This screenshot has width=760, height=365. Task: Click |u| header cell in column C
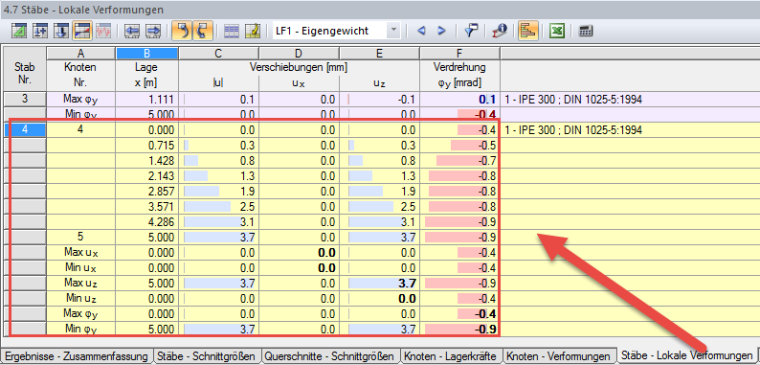219,83
